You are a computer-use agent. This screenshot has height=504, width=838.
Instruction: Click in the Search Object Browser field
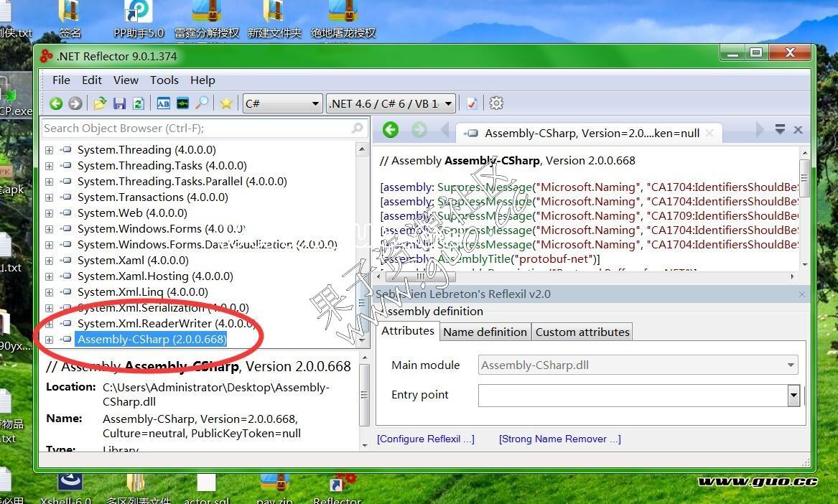click(x=194, y=129)
